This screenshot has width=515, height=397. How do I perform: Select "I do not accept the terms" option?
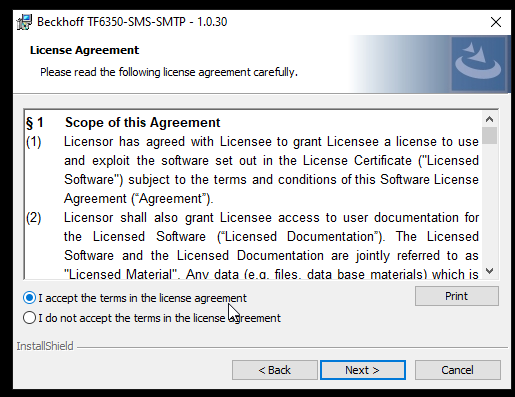coord(29,318)
